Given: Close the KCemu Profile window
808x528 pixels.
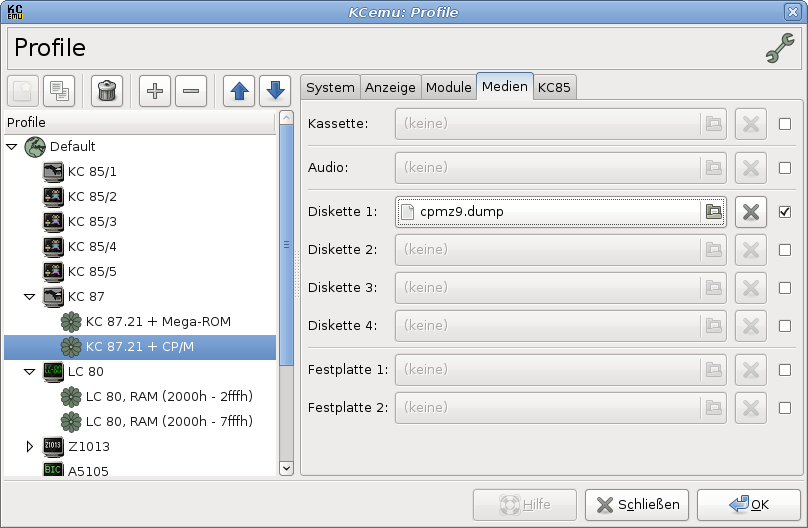Looking at the screenshot, I should pos(793,12).
